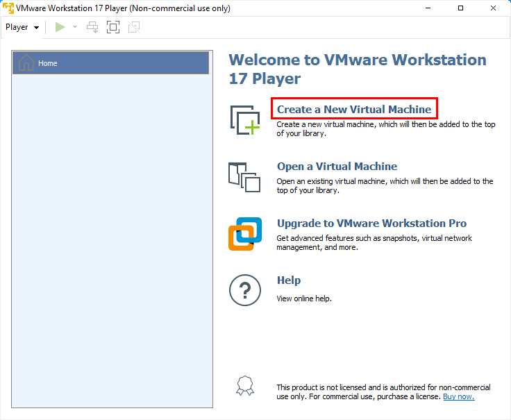Click the green Power On play icon

[60, 27]
